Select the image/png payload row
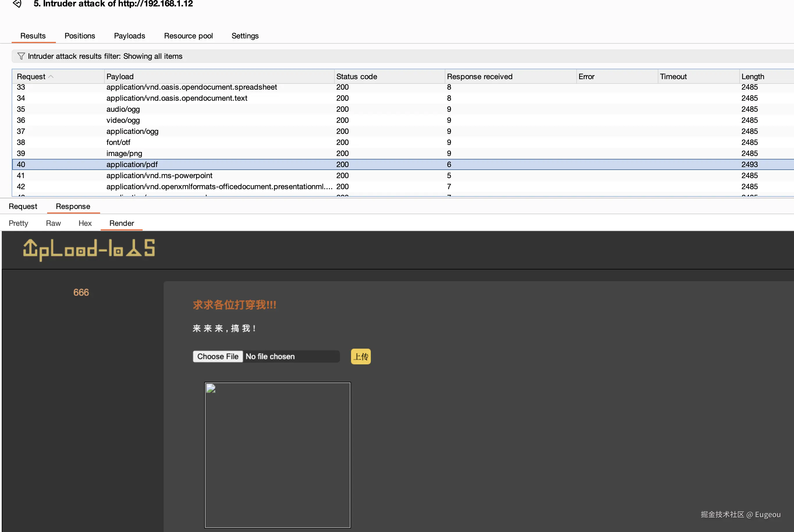 (x=124, y=153)
